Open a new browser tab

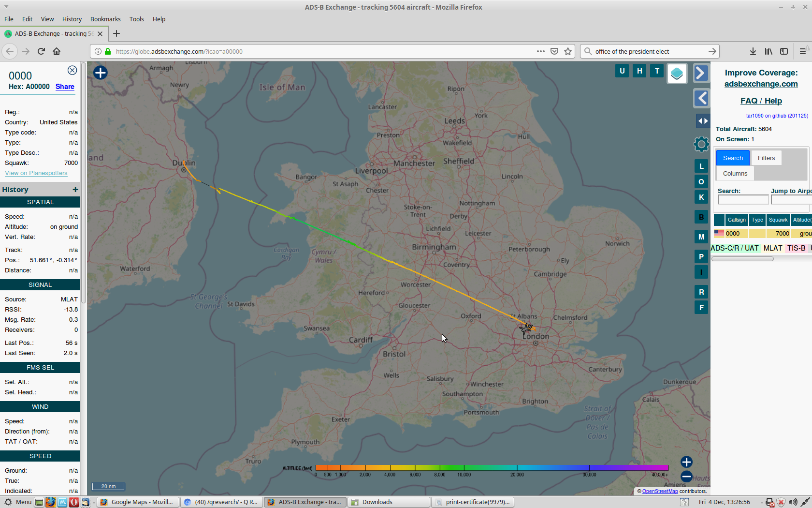[116, 33]
